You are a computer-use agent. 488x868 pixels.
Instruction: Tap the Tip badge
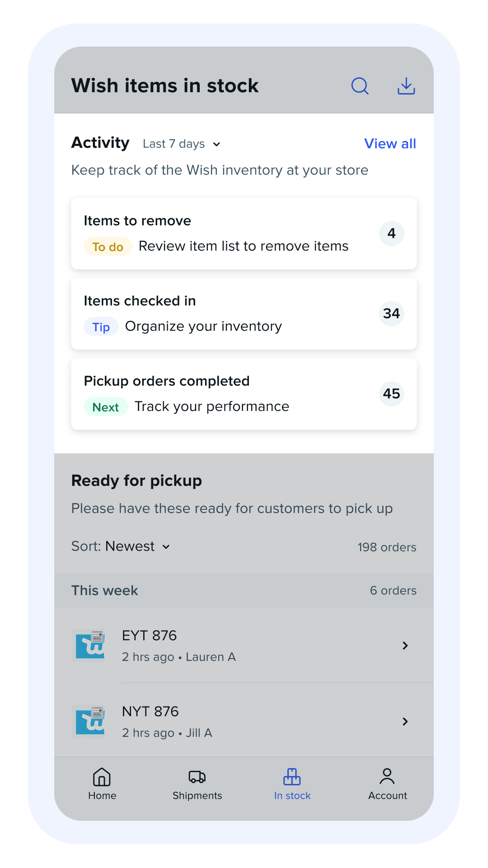[x=101, y=327]
